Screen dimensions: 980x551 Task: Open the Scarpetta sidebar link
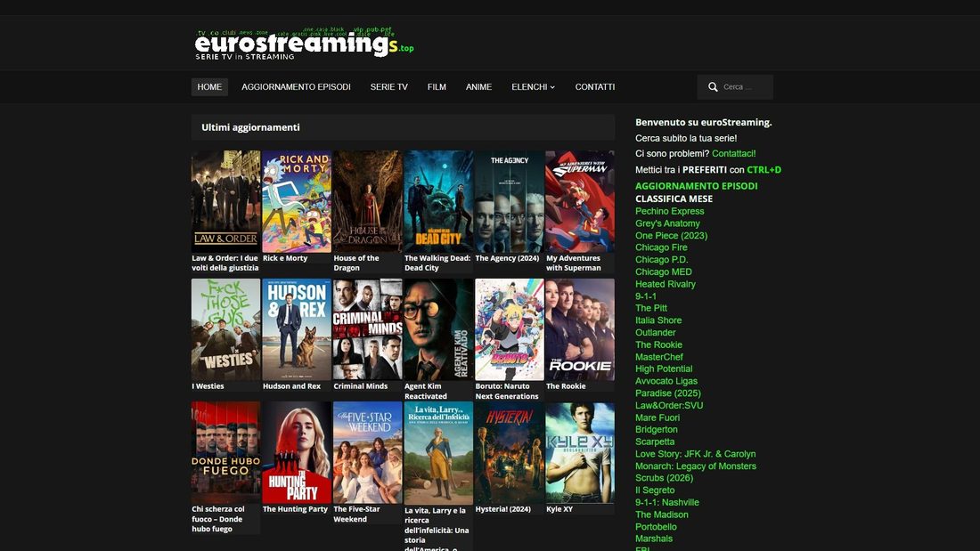[655, 442]
